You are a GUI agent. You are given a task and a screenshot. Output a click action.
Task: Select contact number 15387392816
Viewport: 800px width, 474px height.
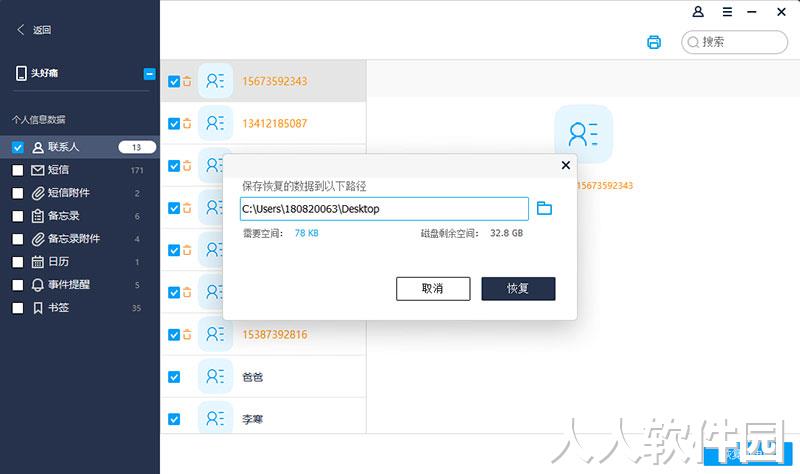(x=274, y=335)
